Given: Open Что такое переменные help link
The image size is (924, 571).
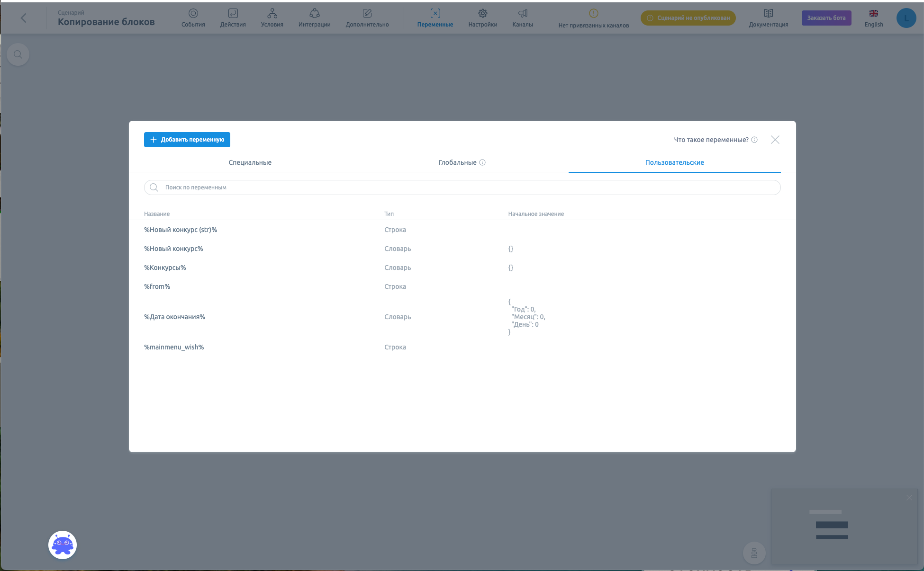Looking at the screenshot, I should tap(711, 140).
